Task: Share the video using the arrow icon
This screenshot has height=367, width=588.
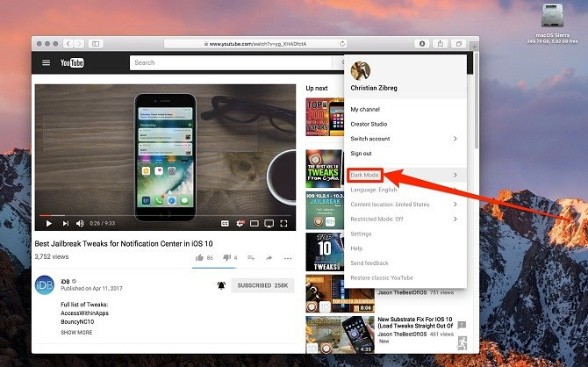Action: [269, 258]
